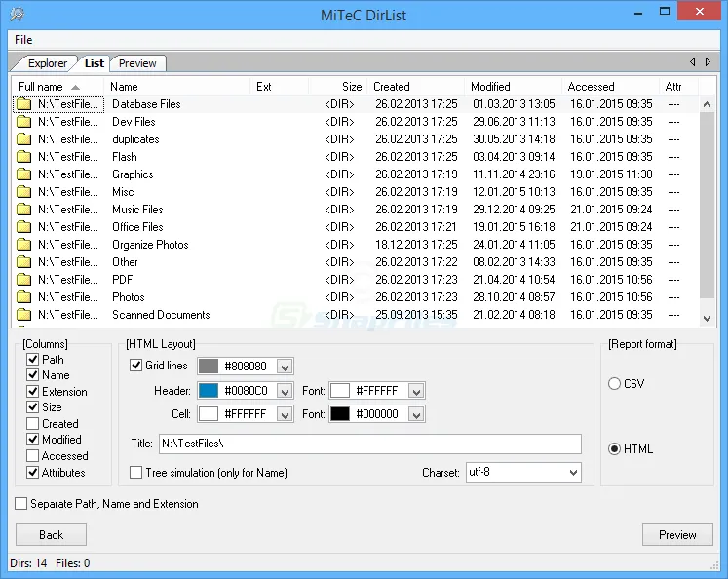Click the folder icon in the Music Files row

(x=23, y=210)
